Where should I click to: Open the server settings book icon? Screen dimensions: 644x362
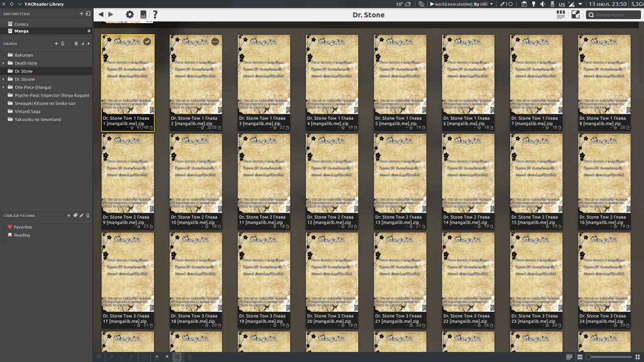point(143,15)
